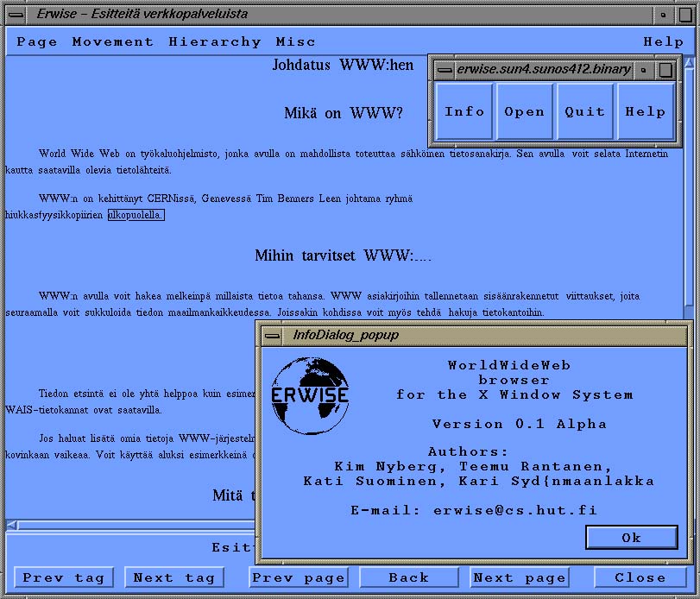Open the window menu icon of the binary window
The width and height of the screenshot is (700, 599).
pos(444,70)
